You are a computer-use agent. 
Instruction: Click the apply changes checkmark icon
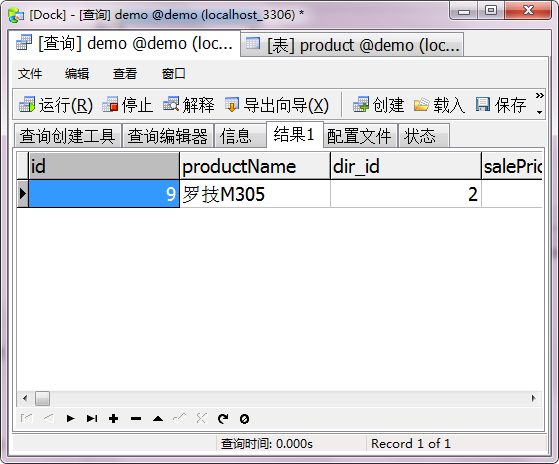coord(179,418)
